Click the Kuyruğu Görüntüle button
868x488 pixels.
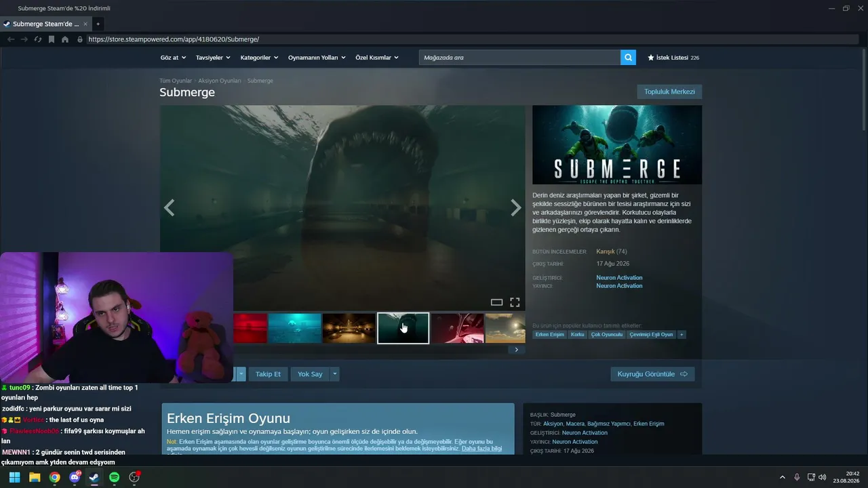click(652, 374)
